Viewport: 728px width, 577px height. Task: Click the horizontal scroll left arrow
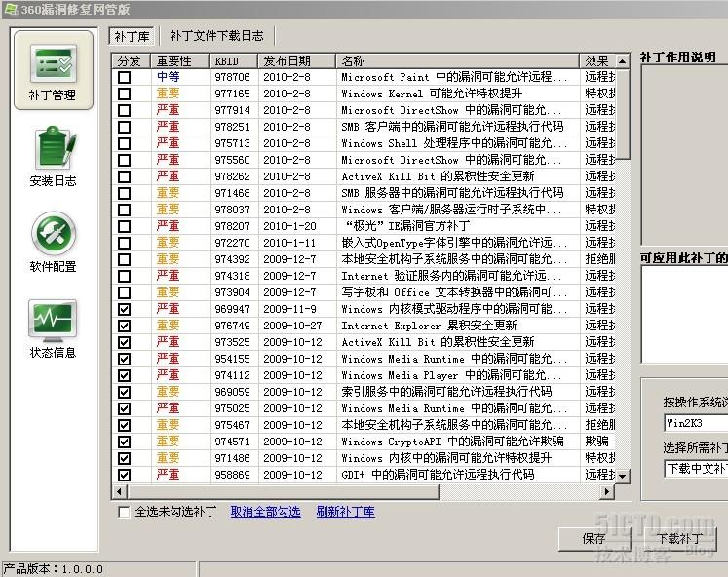[x=120, y=491]
